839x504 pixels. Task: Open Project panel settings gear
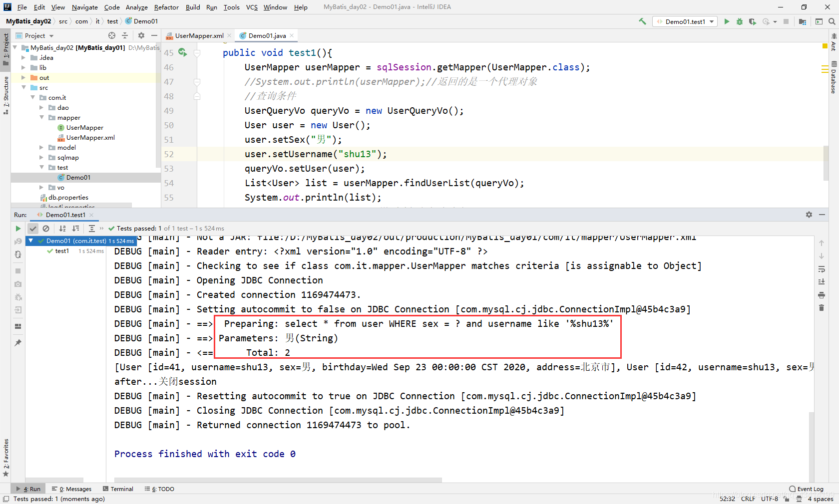pos(141,35)
